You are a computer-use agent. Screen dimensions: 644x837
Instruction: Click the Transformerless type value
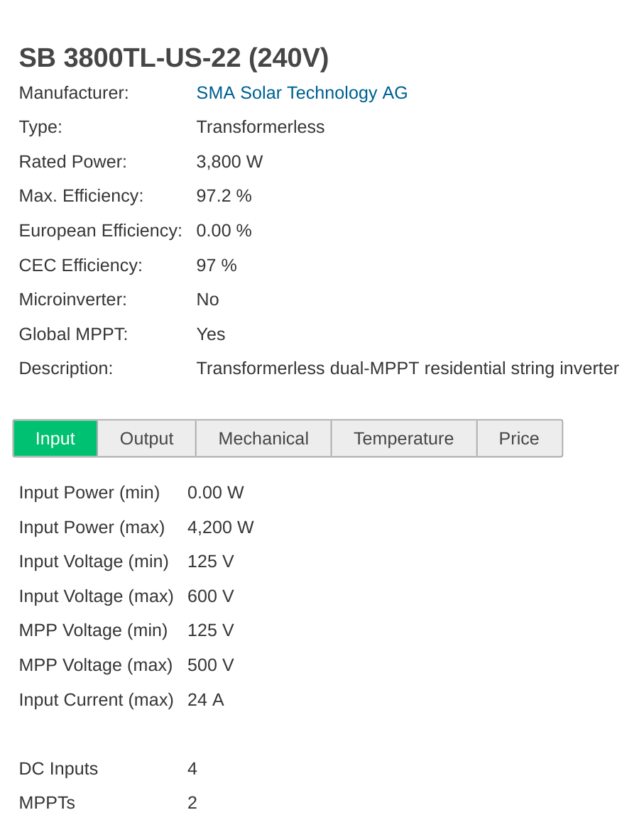point(260,127)
